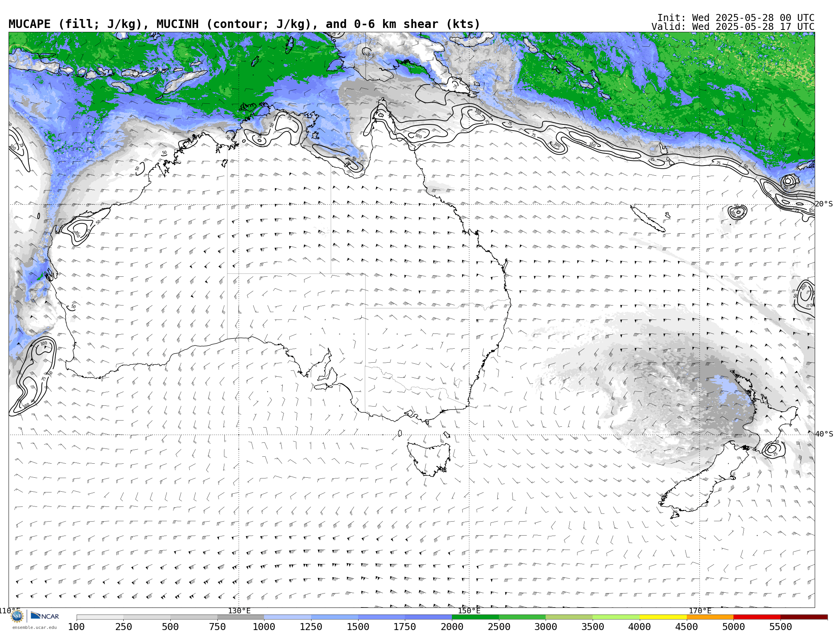The height and width of the screenshot is (632, 840).
Task: Click the NSF logo
Action: [x=17, y=616]
